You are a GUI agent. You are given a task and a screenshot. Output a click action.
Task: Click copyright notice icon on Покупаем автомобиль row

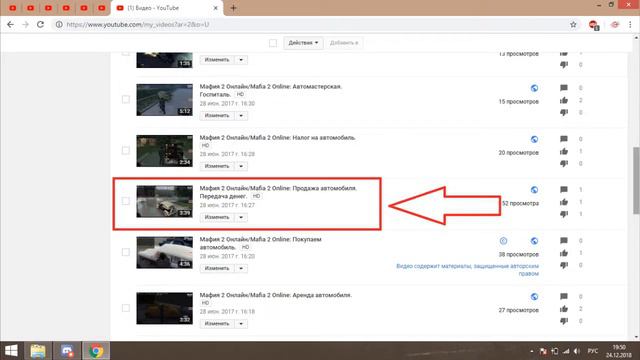coord(503,241)
